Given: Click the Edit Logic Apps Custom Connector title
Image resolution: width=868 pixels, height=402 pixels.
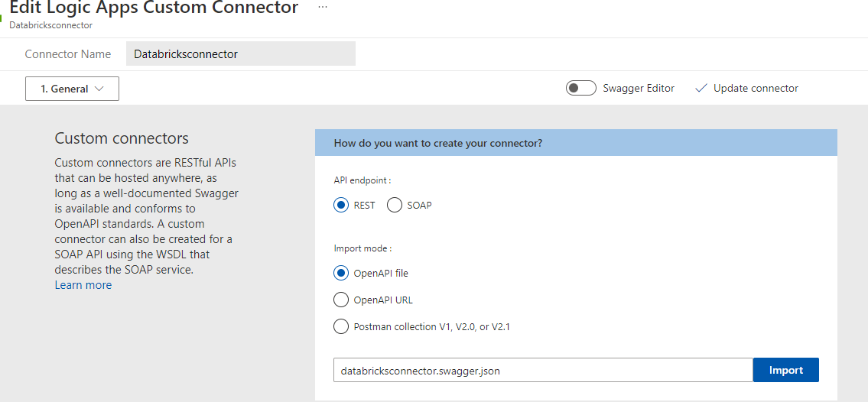Looking at the screenshot, I should click(x=154, y=8).
